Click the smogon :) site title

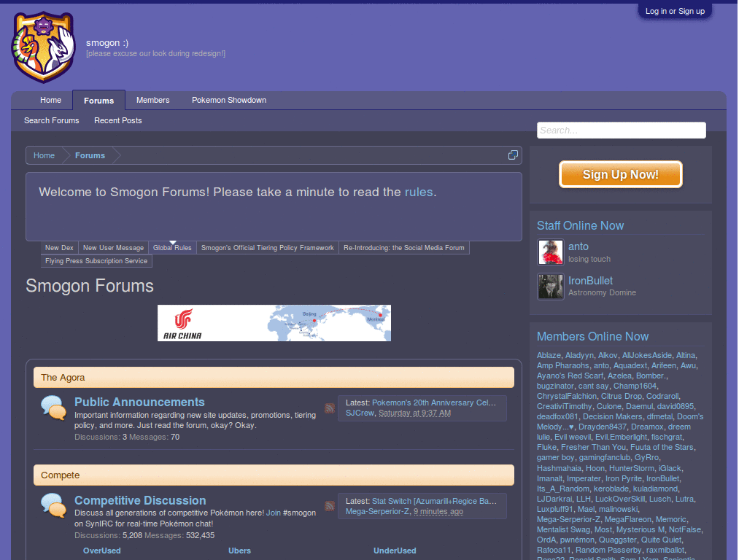(x=107, y=43)
